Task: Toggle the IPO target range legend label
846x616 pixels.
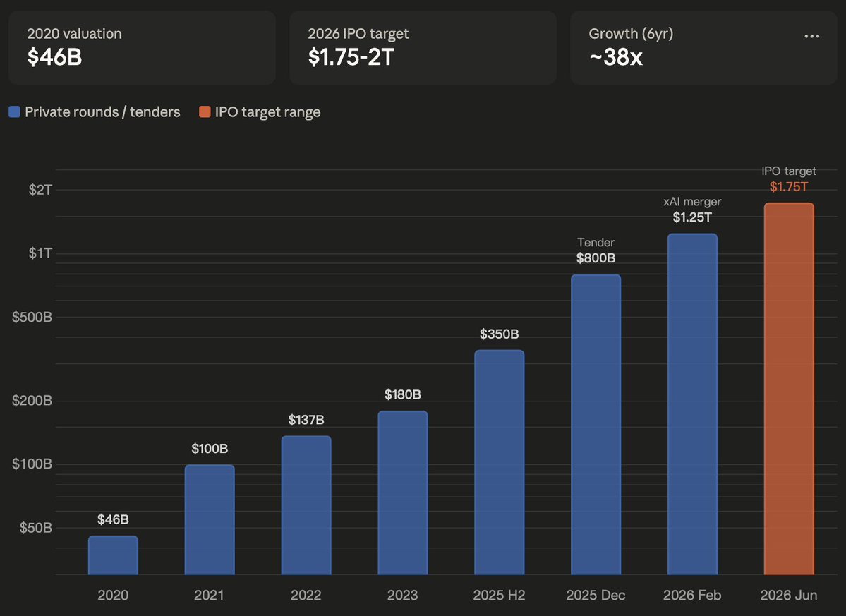Action: pyautogui.click(x=267, y=112)
